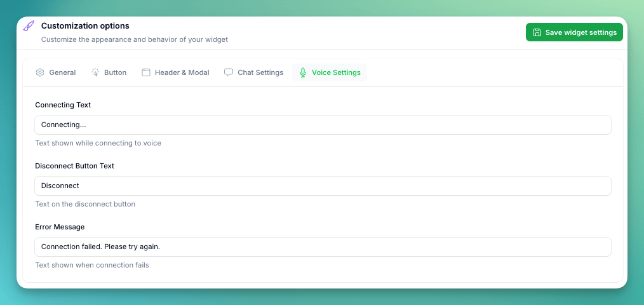Click the 'Connecting Text' label
644x305 pixels.
click(63, 105)
